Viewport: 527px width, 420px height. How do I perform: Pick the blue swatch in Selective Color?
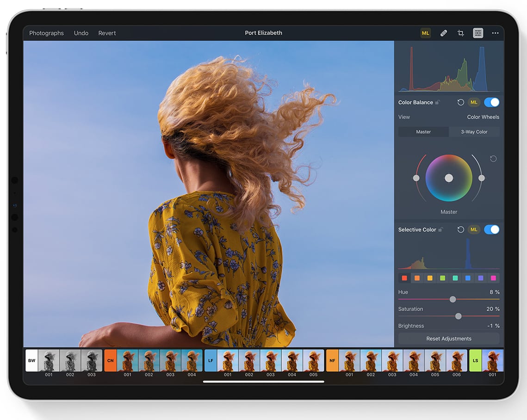click(x=468, y=278)
